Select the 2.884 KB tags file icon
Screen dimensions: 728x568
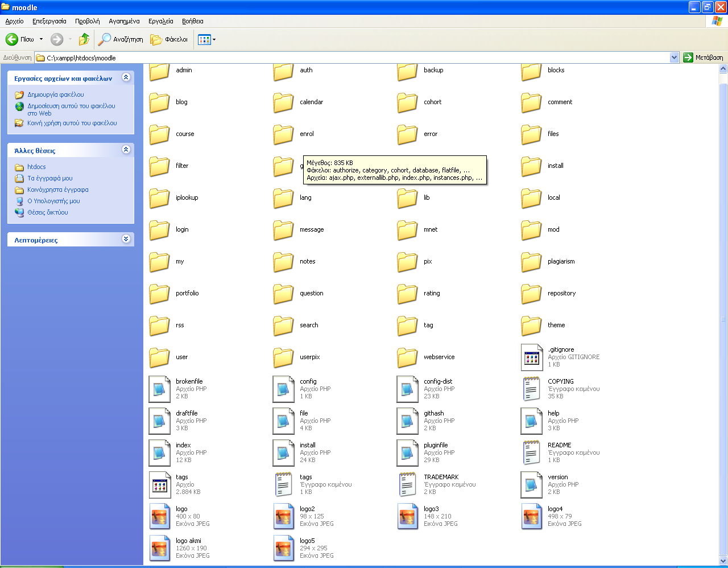tap(160, 485)
